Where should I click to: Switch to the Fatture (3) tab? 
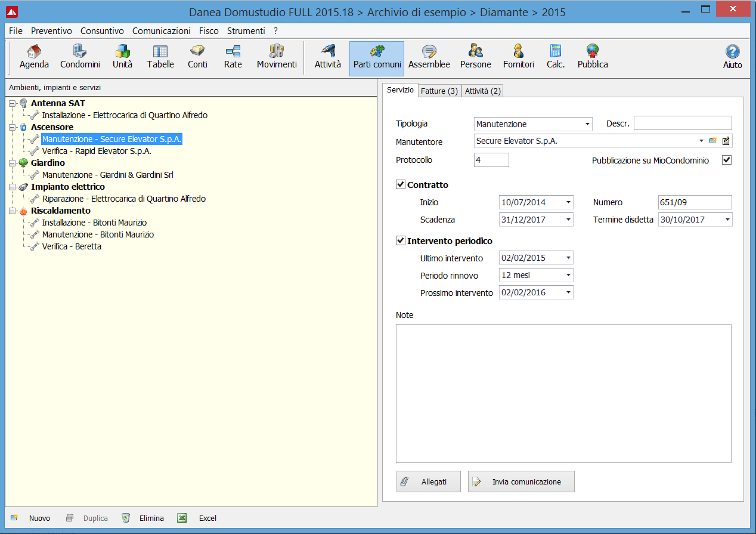coord(439,91)
